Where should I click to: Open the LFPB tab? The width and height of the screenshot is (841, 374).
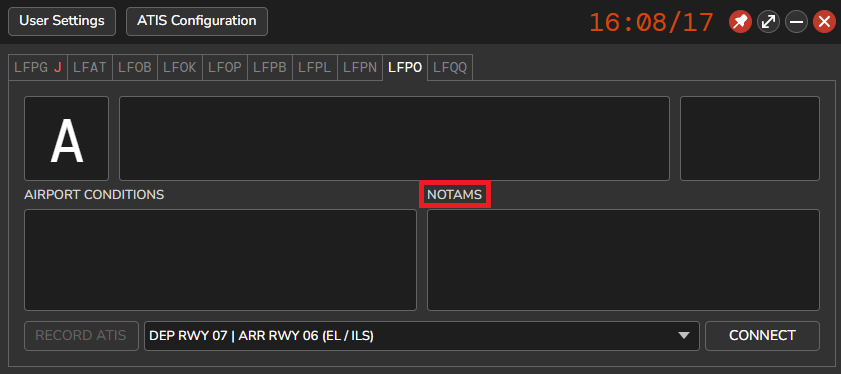tap(270, 68)
